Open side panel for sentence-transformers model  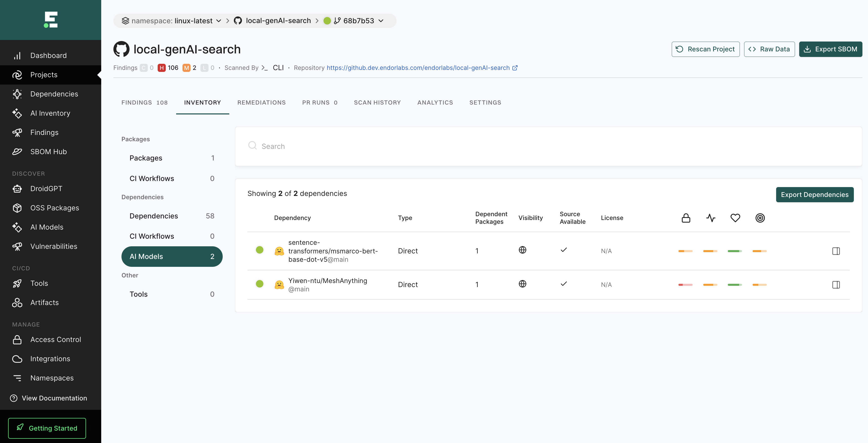pos(836,251)
